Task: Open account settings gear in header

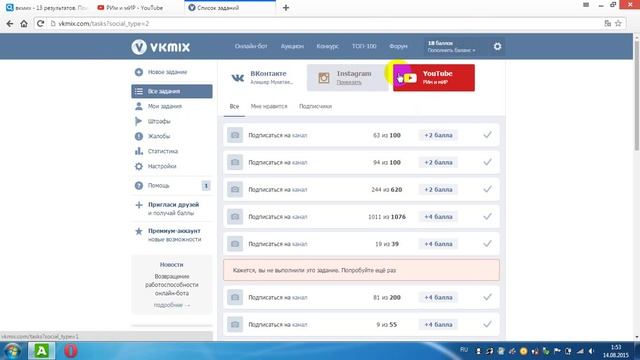Action: coord(497,47)
